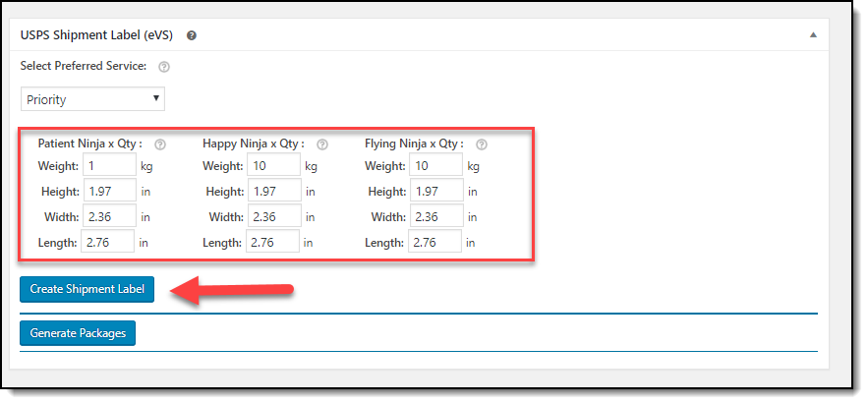
Task: Click help icon beside Flying Ninja x Qty
Action: click(482, 144)
